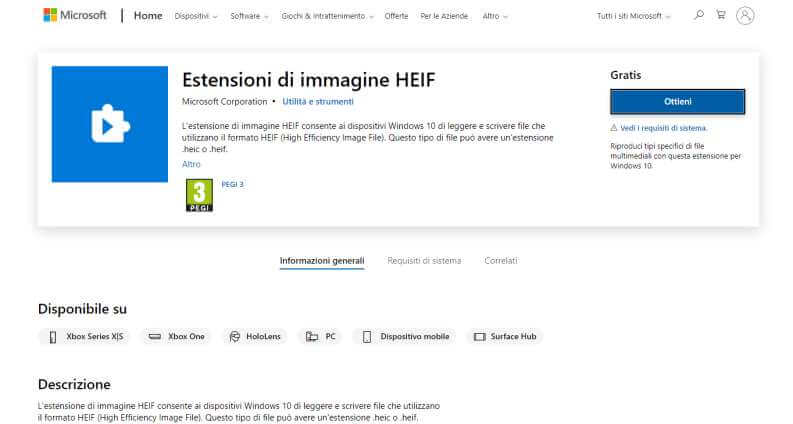
Task: Switch to the Requisiti di sistema tab
Action: point(424,261)
